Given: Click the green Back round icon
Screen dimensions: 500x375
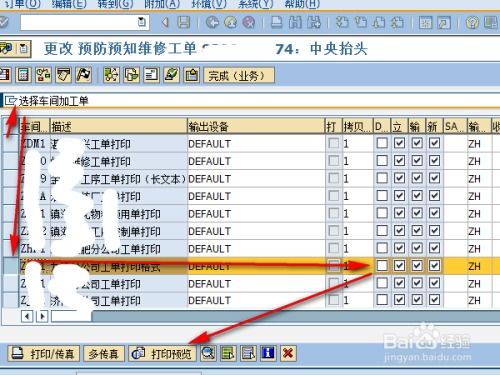Looking at the screenshot, I should pyautogui.click(x=212, y=23).
